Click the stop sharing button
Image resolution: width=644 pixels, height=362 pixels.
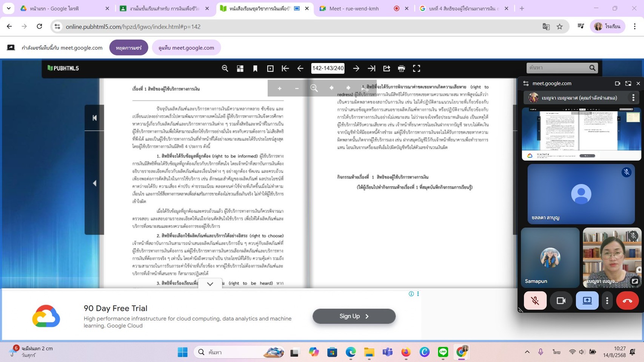pos(129,48)
